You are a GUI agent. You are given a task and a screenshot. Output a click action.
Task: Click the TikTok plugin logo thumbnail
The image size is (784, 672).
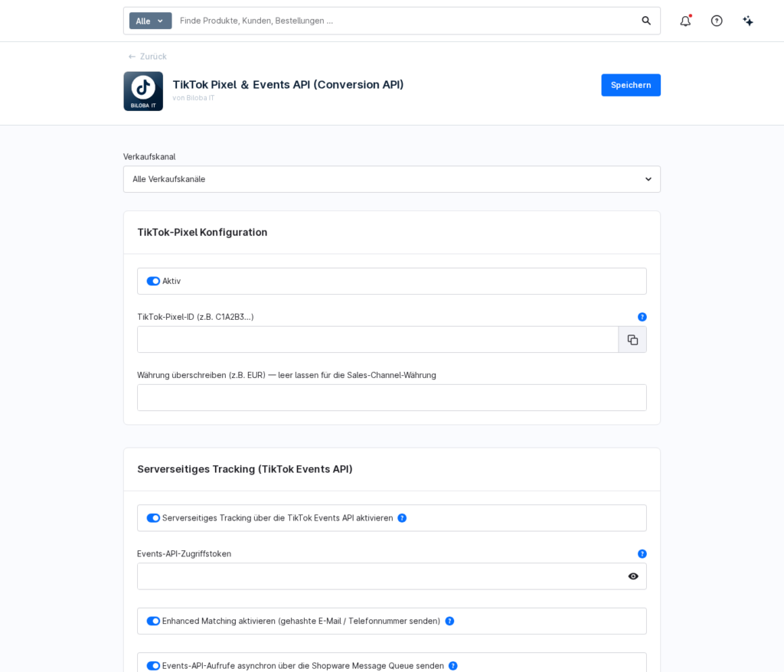(x=143, y=91)
